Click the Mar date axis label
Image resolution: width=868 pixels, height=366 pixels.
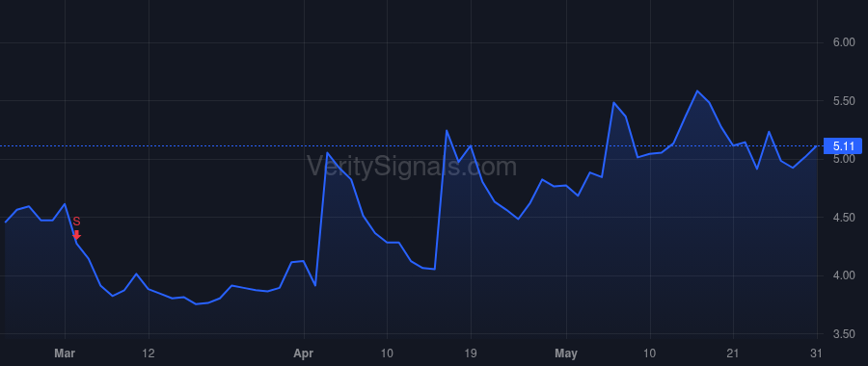(x=65, y=353)
